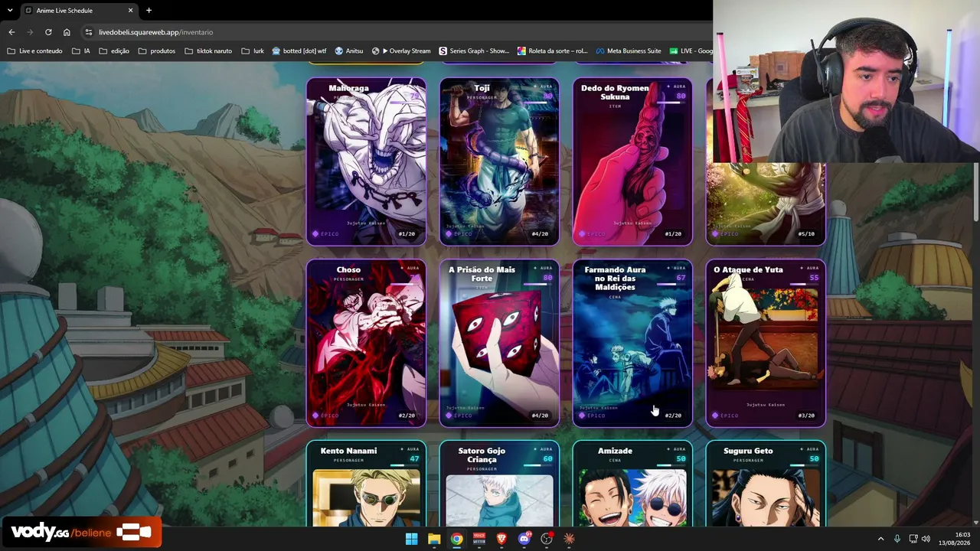
Task: Open the Windows Start menu
Action: (411, 539)
